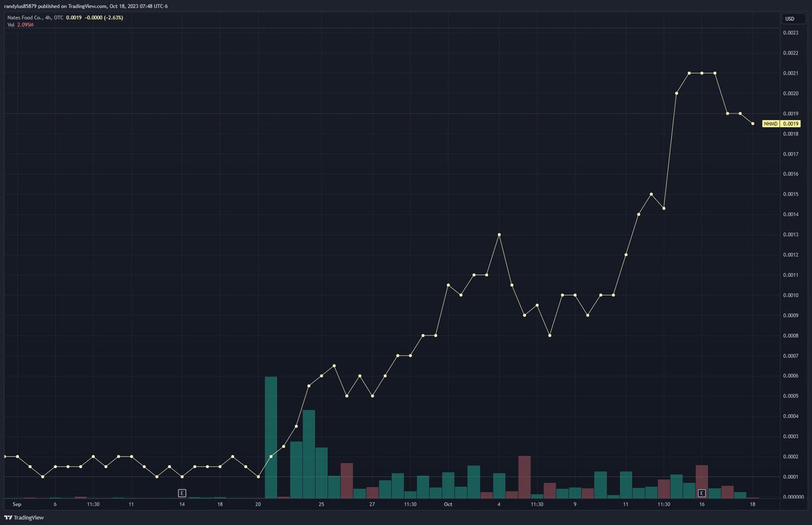This screenshot has width=812, height=525.
Task: Click the 0.0010 price axis label
Action: coord(790,296)
